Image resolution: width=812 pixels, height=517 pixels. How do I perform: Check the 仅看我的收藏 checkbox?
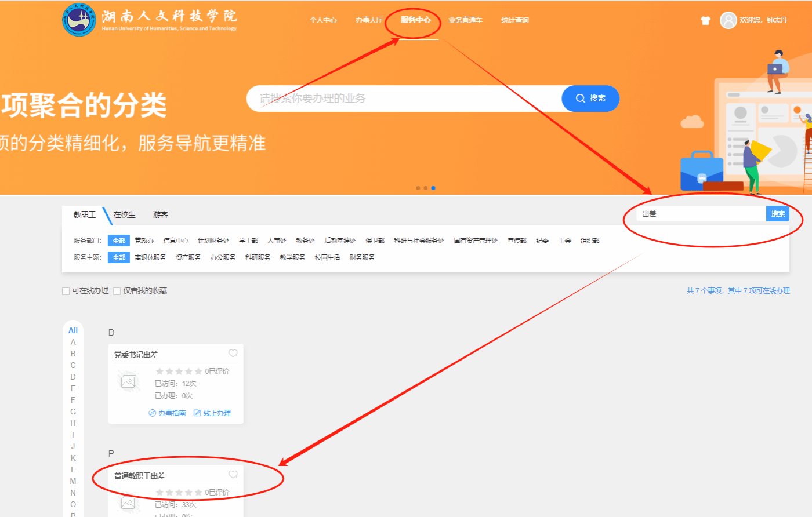117,291
